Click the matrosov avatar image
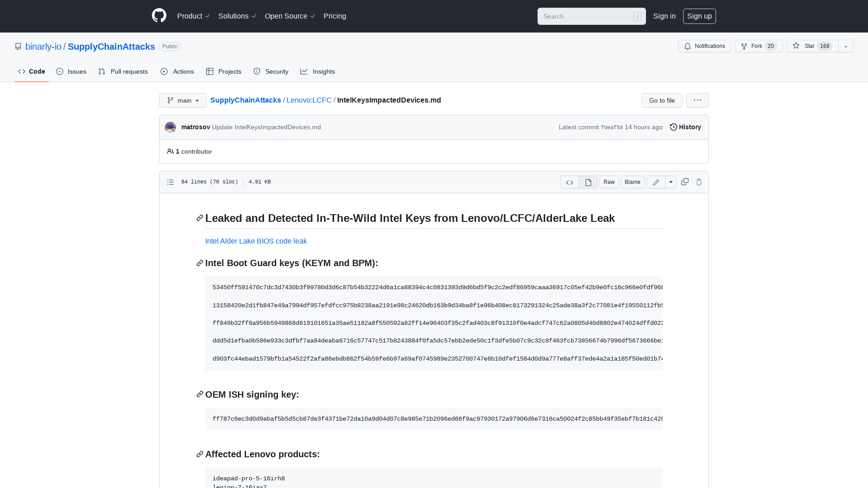Viewport: 868px width, 488px height. click(170, 127)
